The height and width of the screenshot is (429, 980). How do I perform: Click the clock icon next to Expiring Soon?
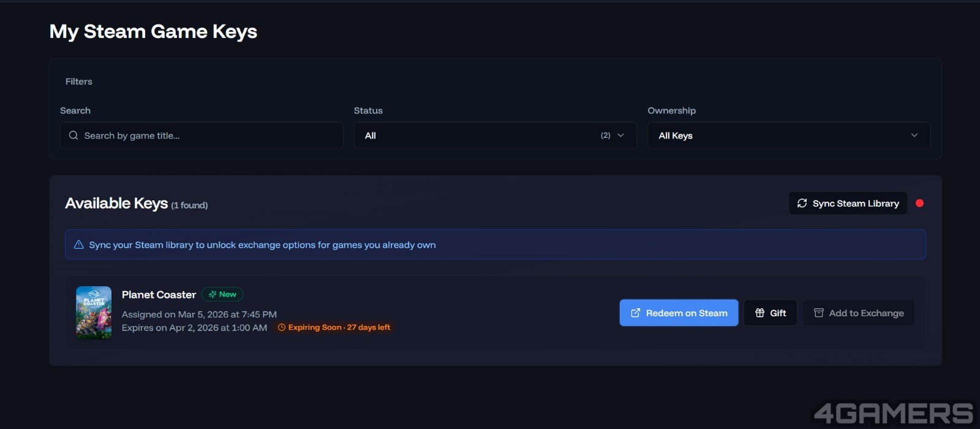point(282,328)
